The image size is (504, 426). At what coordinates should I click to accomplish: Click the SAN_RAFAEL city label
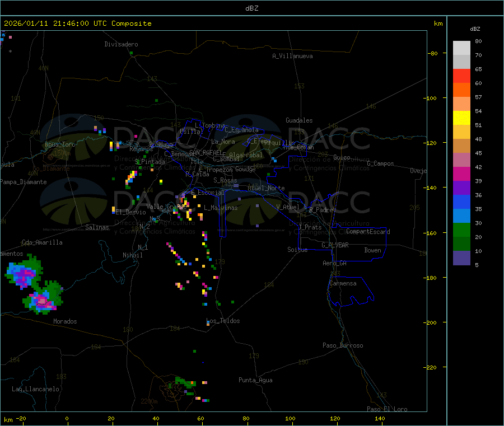click(206, 152)
